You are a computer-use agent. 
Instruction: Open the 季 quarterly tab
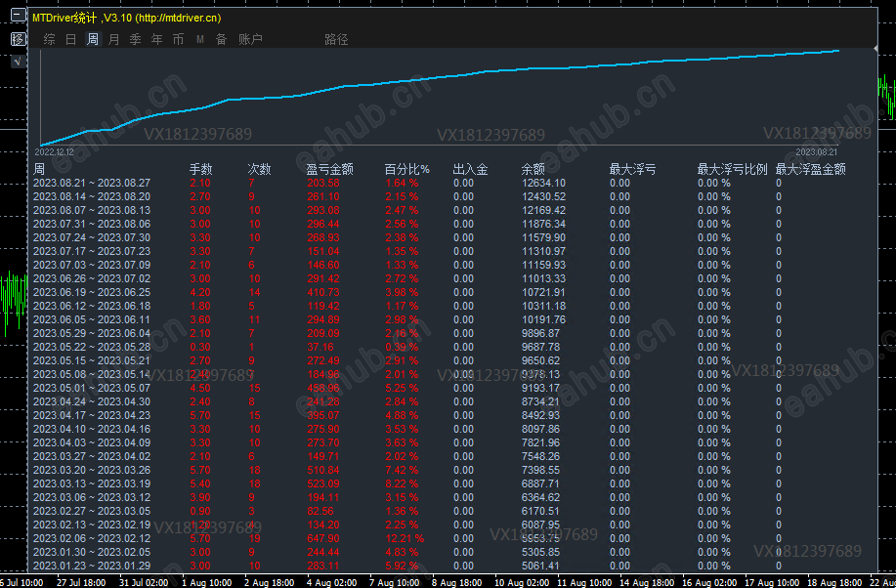click(x=136, y=39)
